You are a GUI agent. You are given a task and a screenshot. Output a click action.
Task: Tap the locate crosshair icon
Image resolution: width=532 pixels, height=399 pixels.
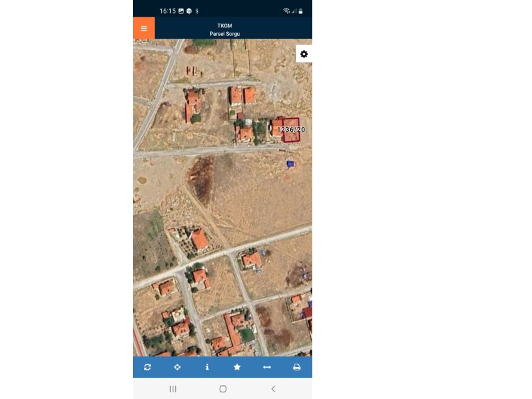177,367
